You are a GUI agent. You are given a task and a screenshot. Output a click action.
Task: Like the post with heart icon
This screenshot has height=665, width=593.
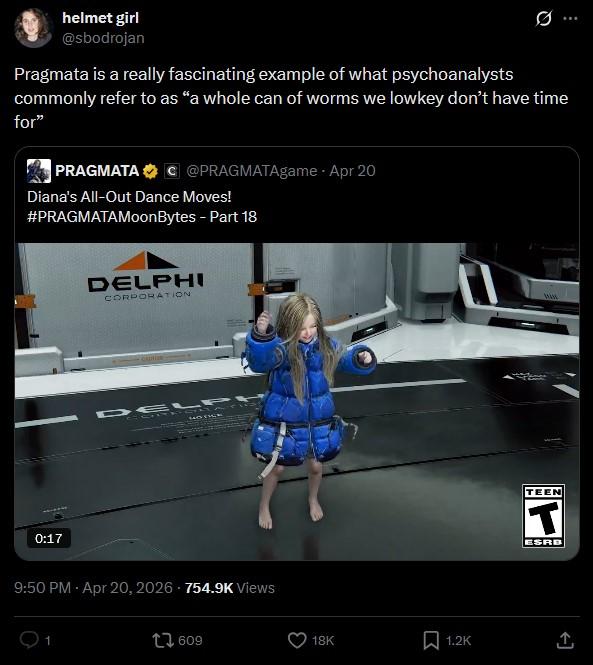pos(297,640)
